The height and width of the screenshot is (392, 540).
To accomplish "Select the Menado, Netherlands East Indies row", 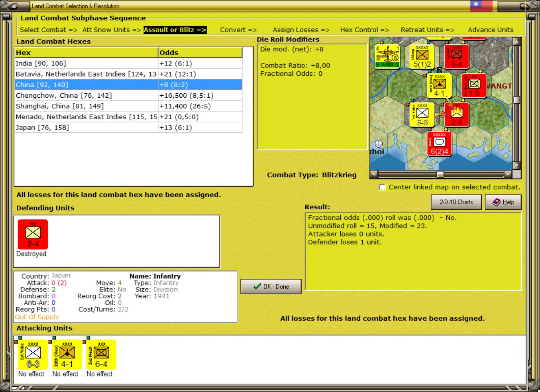I will 128,117.
